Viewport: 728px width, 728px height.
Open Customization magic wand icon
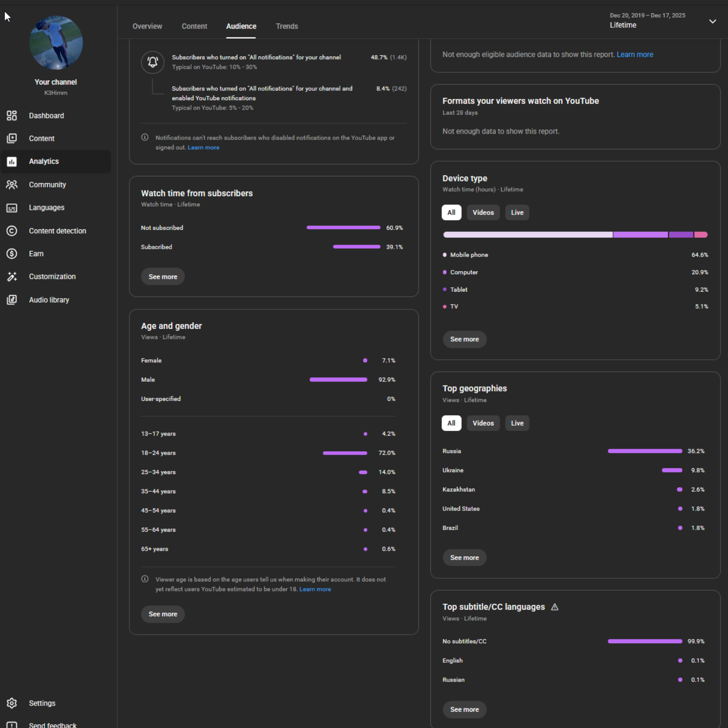[12, 277]
